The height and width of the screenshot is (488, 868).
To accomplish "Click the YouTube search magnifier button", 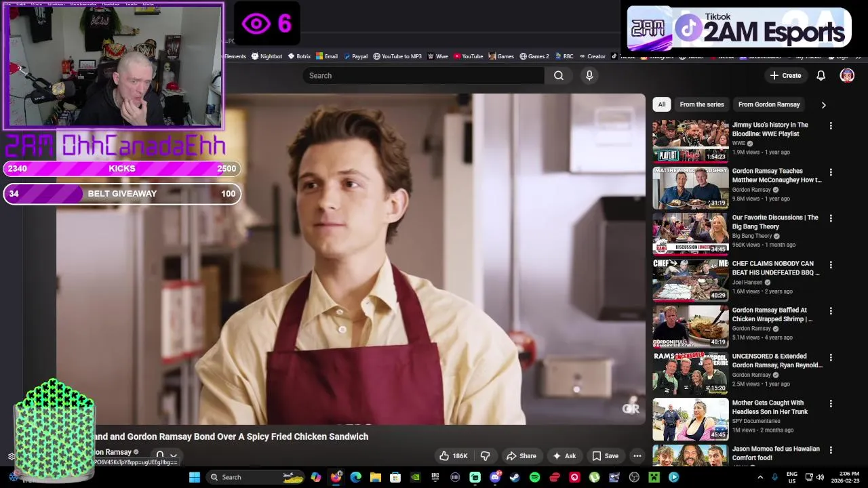I will point(559,76).
